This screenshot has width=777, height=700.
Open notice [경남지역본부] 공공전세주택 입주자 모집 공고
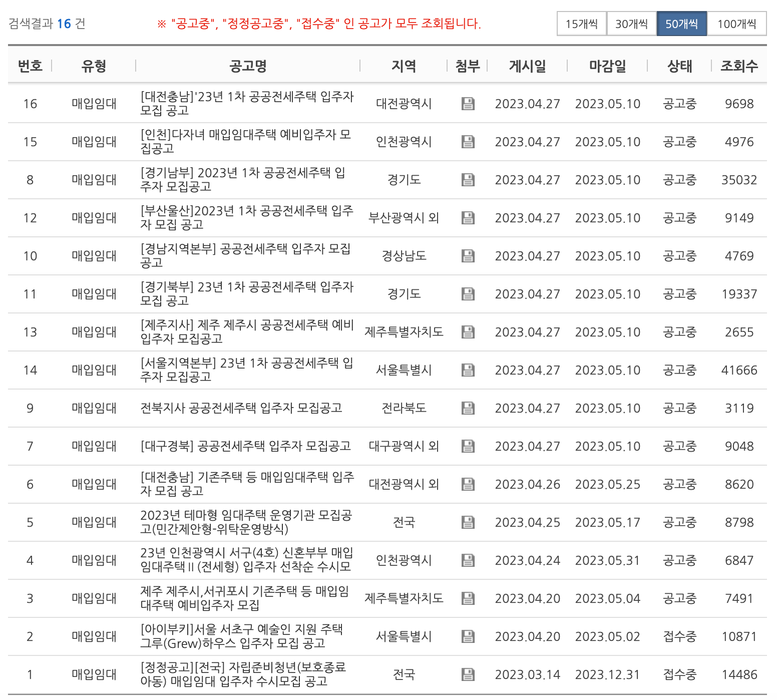[x=245, y=256]
